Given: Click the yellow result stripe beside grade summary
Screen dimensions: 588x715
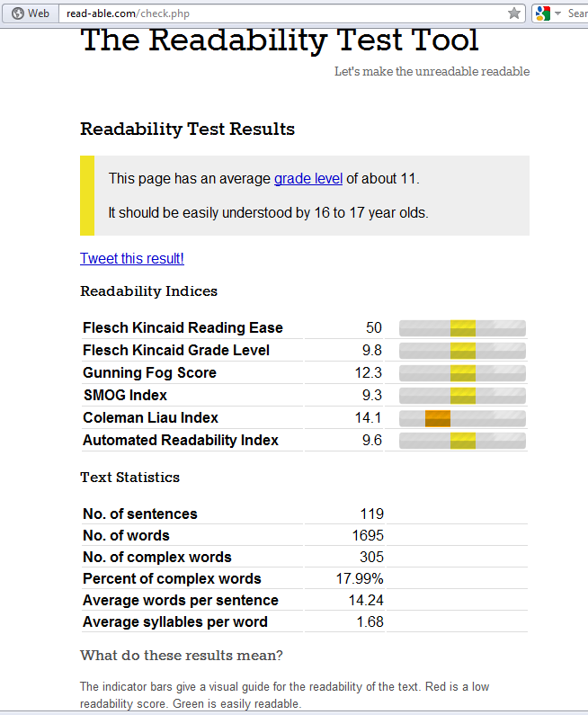Looking at the screenshot, I should click(x=87, y=196).
